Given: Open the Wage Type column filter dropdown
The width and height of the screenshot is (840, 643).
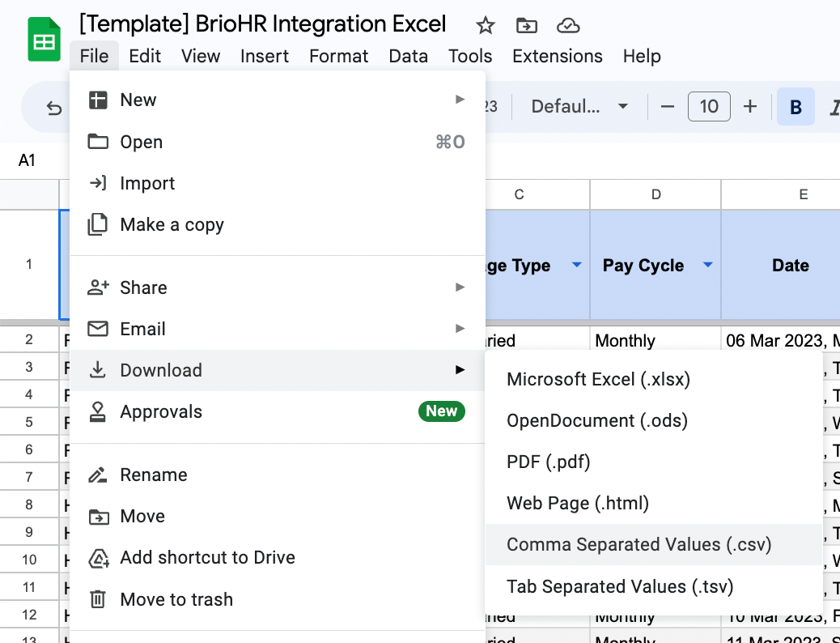Looking at the screenshot, I should [x=576, y=265].
